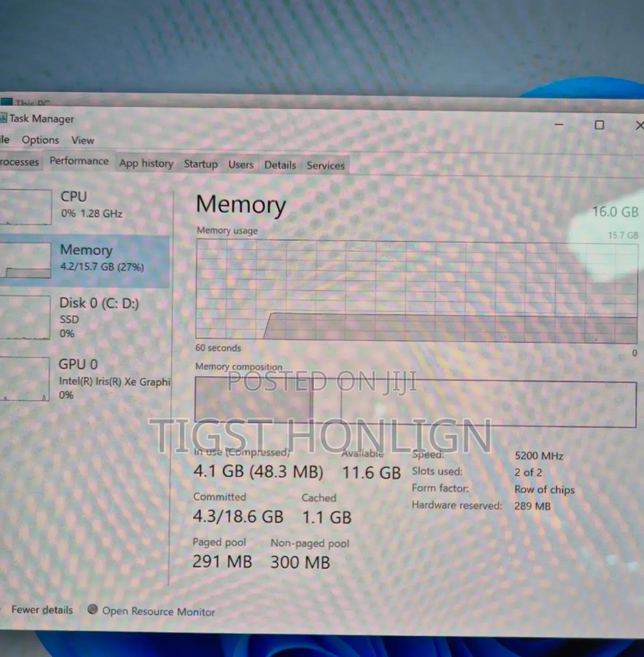Minimize the Task Manager window

[x=559, y=124]
